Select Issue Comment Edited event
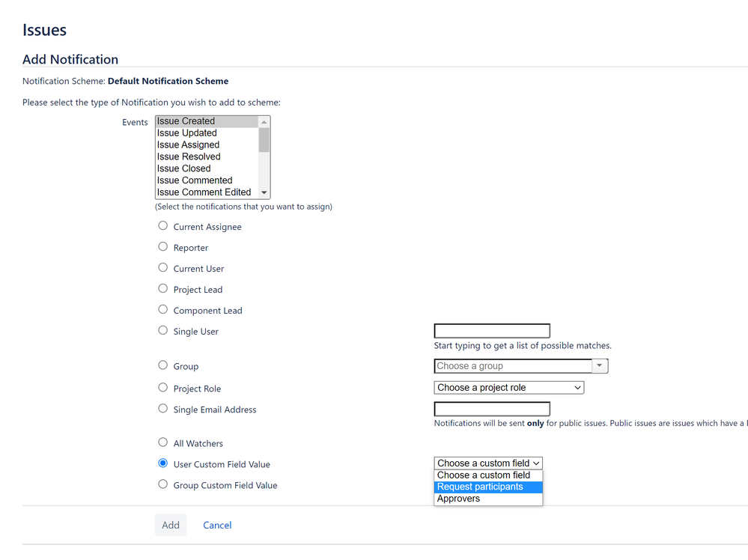748x560 pixels. coord(207,192)
